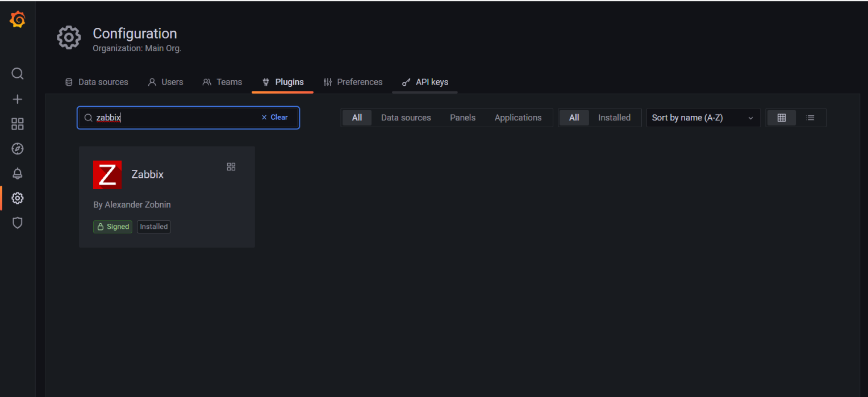
Task: Click the Installed badge on Zabbix
Action: coord(154,227)
